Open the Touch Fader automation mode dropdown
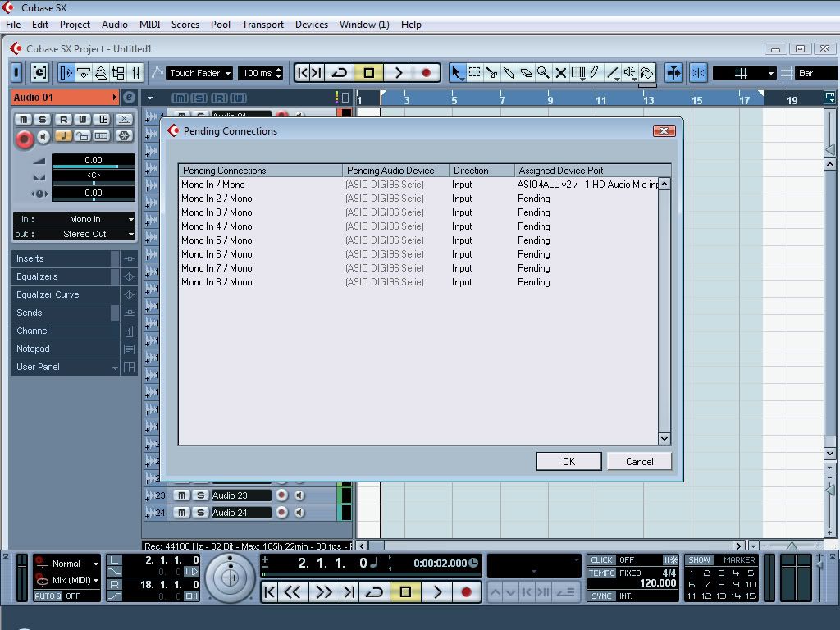 tap(199, 73)
